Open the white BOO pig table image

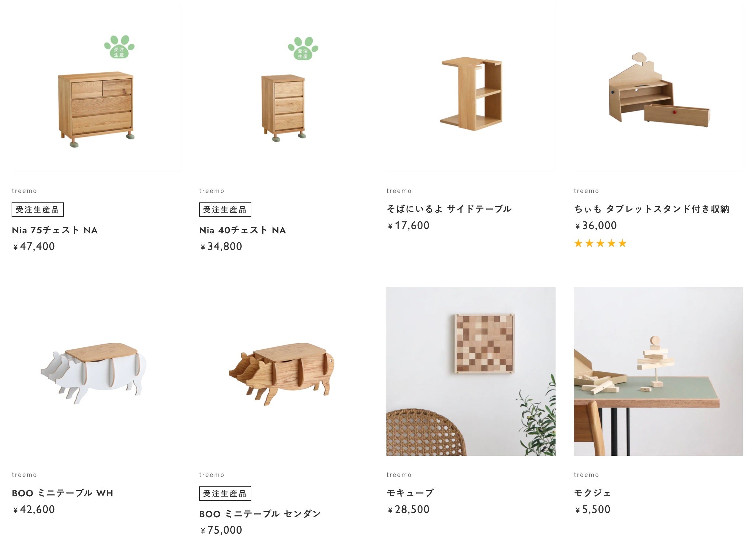click(x=96, y=371)
